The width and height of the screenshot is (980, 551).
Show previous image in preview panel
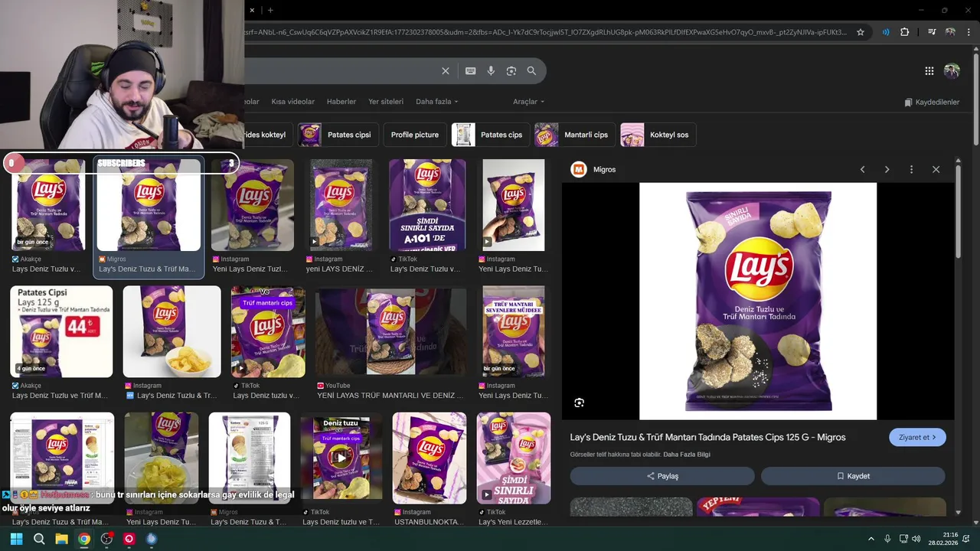pyautogui.click(x=862, y=169)
